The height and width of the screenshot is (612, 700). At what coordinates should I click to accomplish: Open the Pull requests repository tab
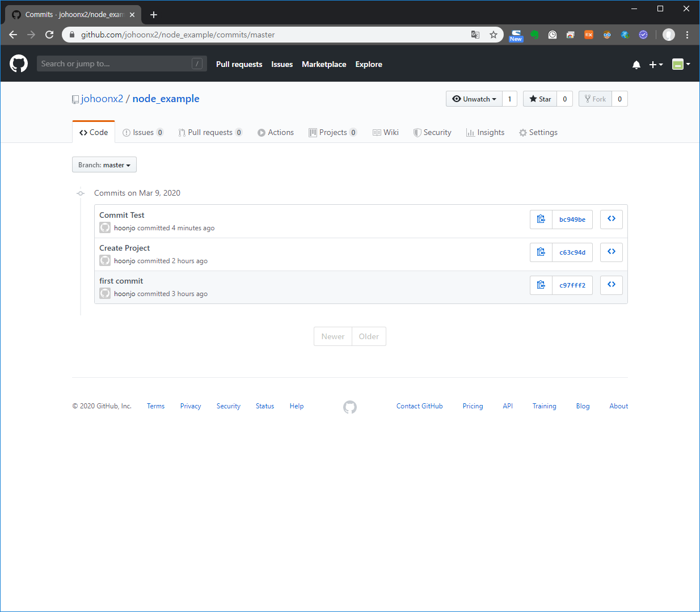[x=210, y=132]
